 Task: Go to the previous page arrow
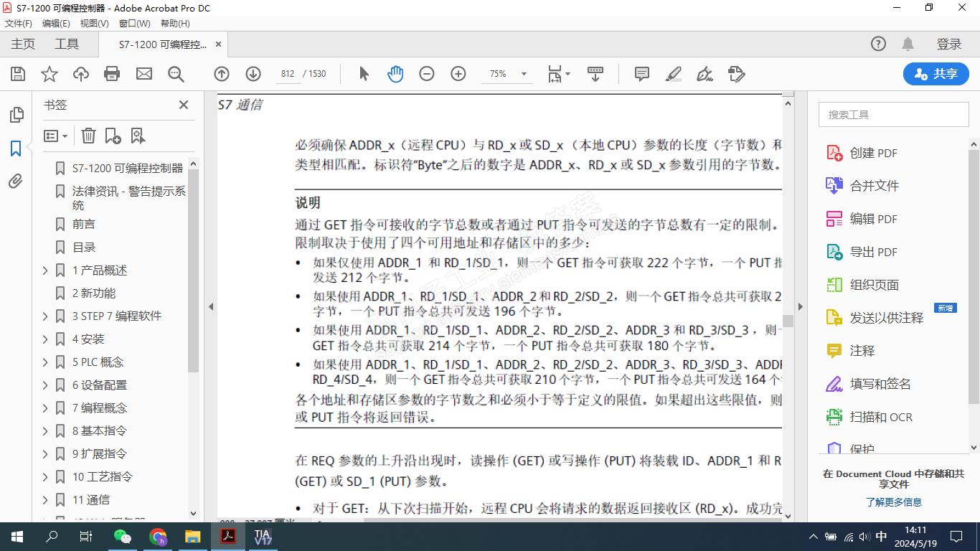click(x=222, y=74)
